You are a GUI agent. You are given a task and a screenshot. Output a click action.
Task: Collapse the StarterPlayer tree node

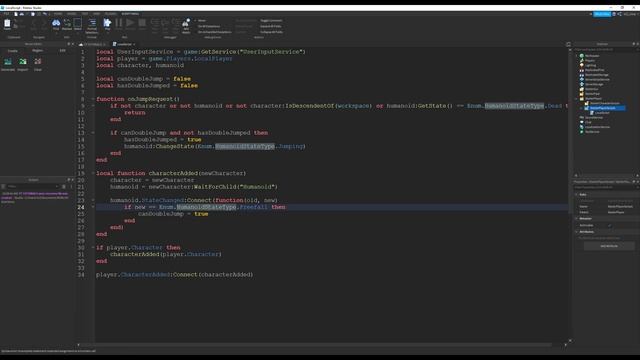577,98
